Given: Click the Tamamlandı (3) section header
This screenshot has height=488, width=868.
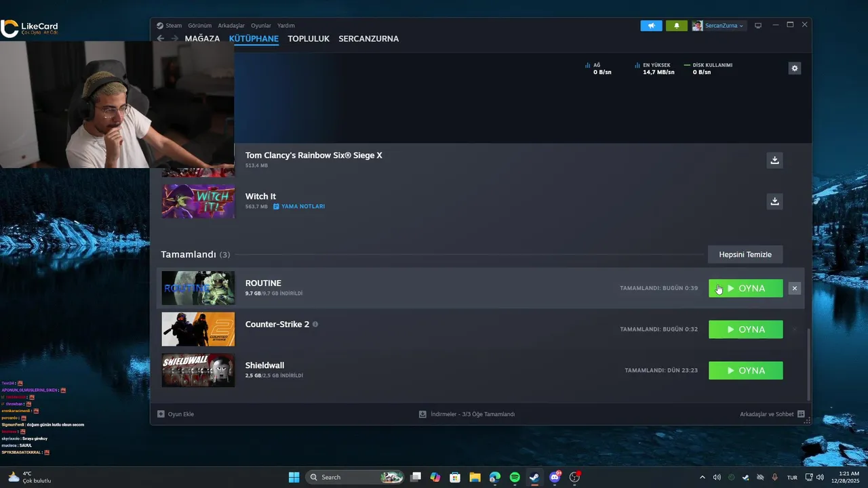Looking at the screenshot, I should coord(195,255).
